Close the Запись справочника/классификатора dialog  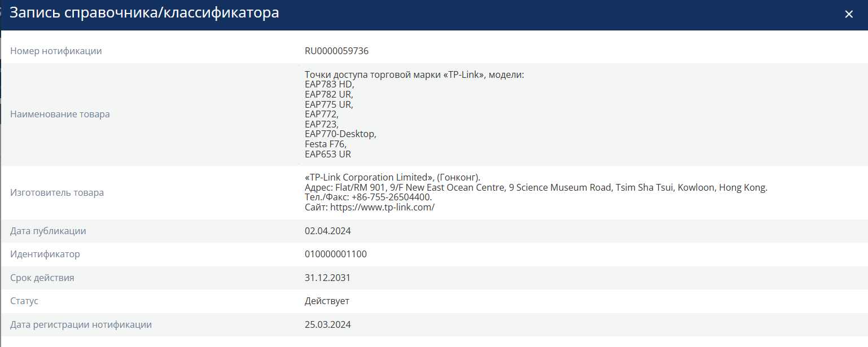(849, 15)
